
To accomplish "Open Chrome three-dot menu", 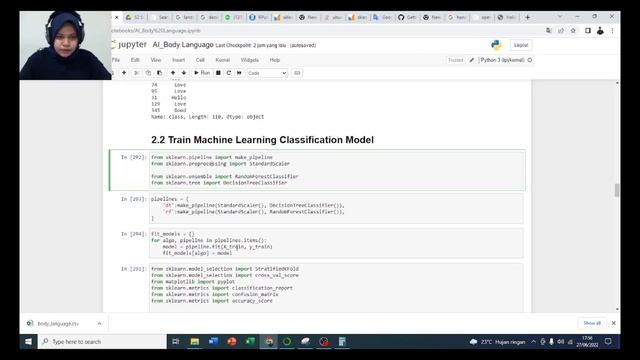I will (x=612, y=31).
